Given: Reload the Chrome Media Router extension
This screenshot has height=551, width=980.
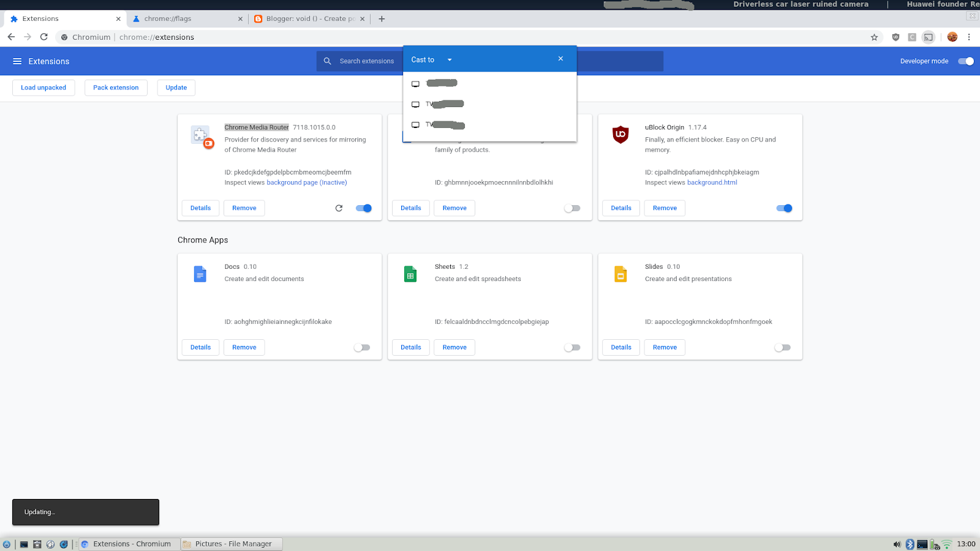Looking at the screenshot, I should 339,208.
